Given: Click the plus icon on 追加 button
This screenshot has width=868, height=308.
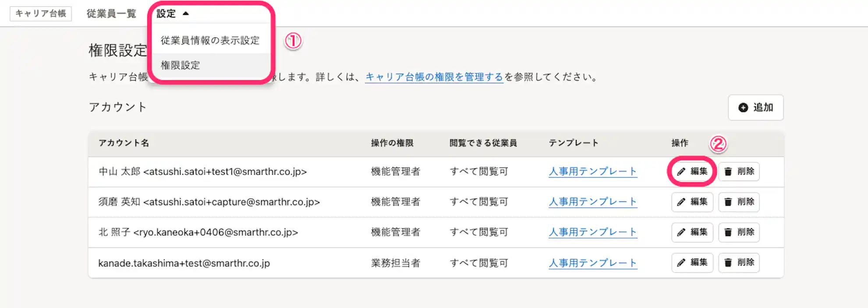Looking at the screenshot, I should pos(743,108).
